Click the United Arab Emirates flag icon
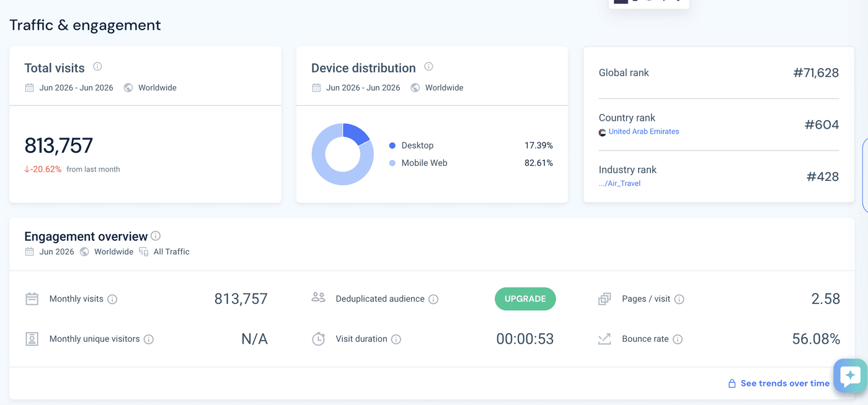Screen dimensions: 868x405 click(x=602, y=133)
